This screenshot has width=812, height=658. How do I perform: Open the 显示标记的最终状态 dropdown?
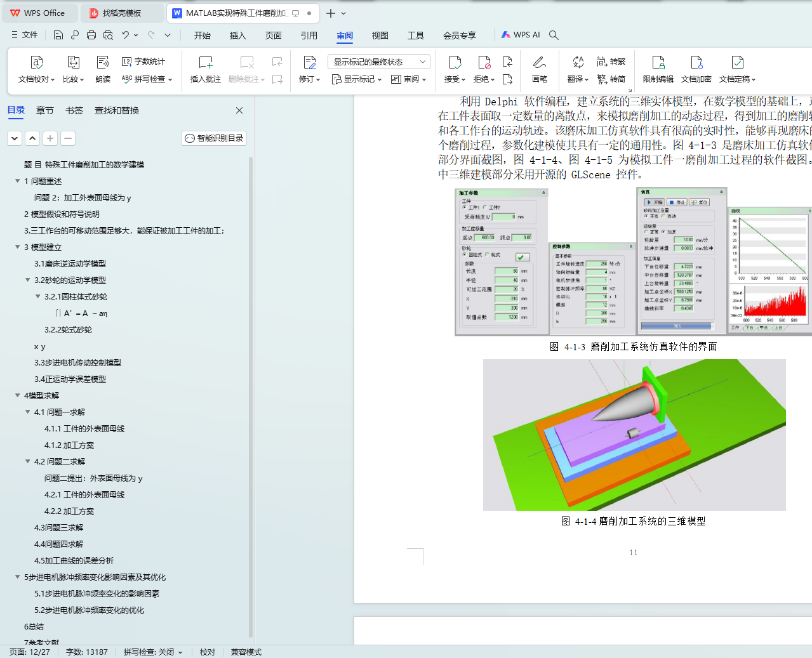click(379, 62)
